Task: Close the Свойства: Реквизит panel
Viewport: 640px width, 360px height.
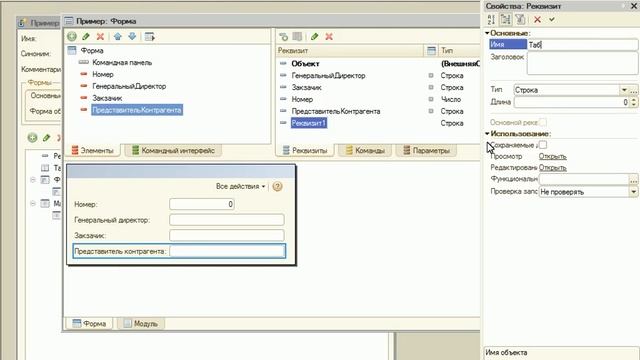Action: tap(634, 6)
